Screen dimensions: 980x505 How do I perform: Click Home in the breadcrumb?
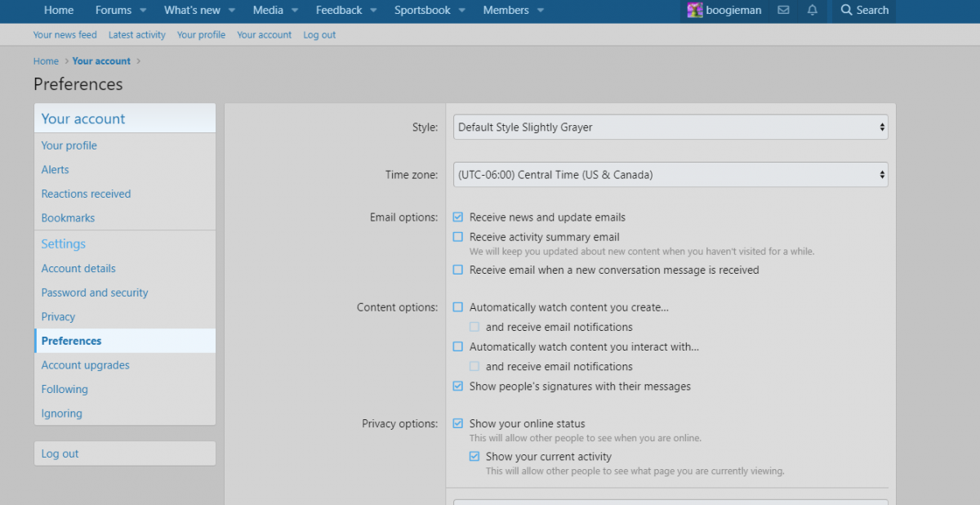tap(46, 61)
